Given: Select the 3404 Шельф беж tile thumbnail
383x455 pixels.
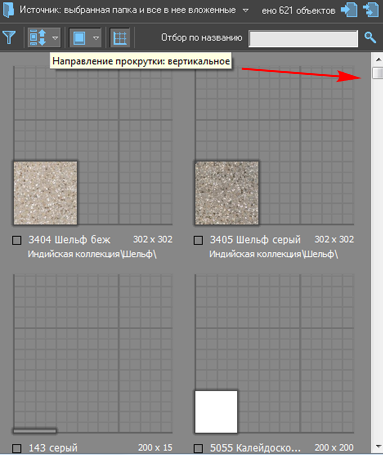Looking at the screenshot, I should [x=46, y=193].
